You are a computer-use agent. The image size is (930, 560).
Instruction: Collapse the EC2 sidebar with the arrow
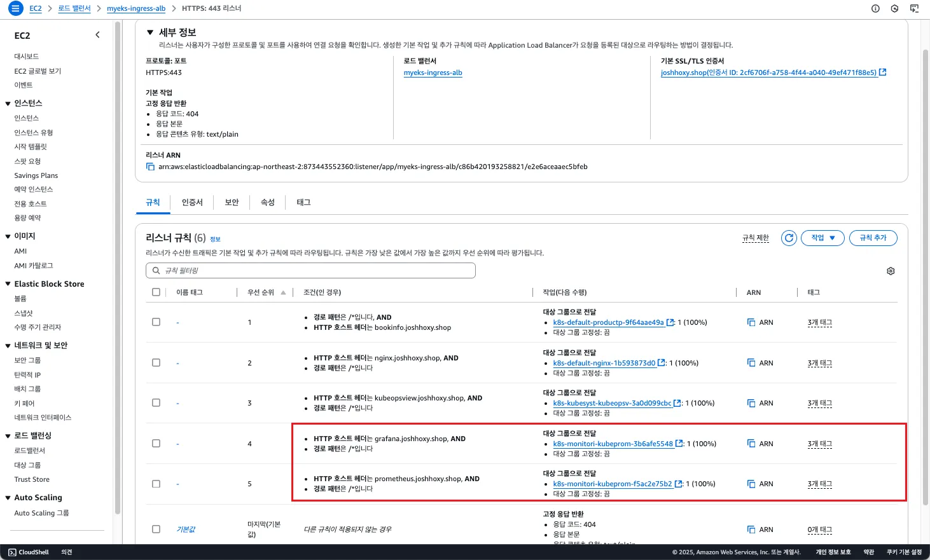click(97, 35)
